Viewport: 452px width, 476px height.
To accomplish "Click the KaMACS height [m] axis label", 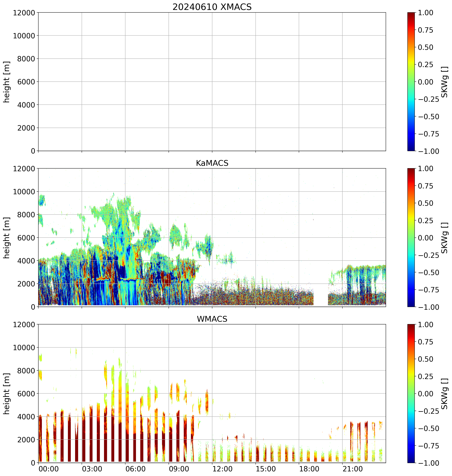I will coord(7,238).
